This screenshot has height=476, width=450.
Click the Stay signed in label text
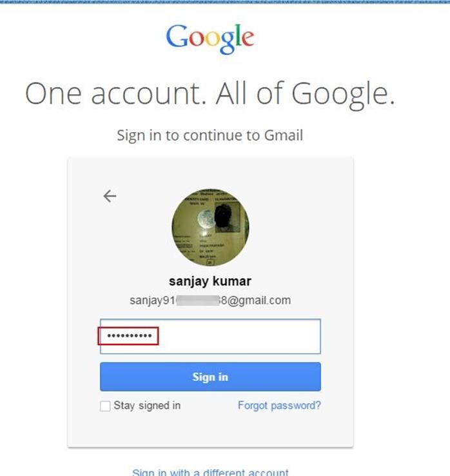[x=147, y=406]
